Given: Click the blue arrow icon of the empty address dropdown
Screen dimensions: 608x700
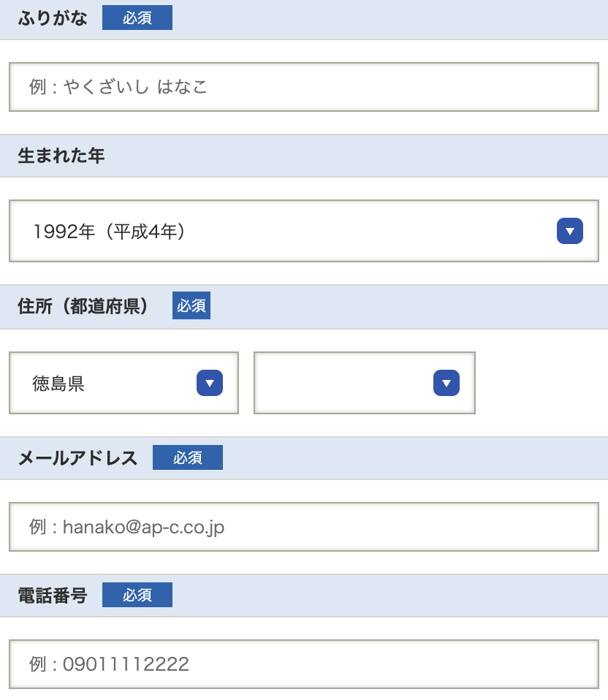Looking at the screenshot, I should (x=446, y=383).
